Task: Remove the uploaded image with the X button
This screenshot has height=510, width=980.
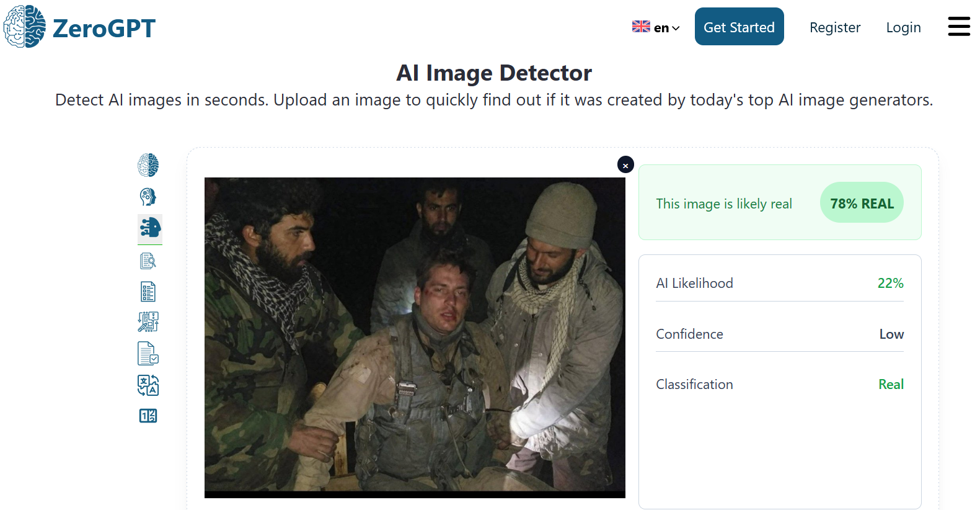Action: (625, 164)
